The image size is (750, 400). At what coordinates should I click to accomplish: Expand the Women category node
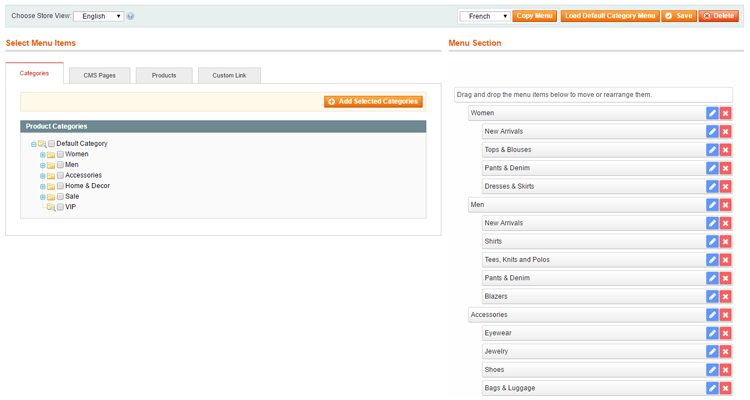click(x=43, y=155)
